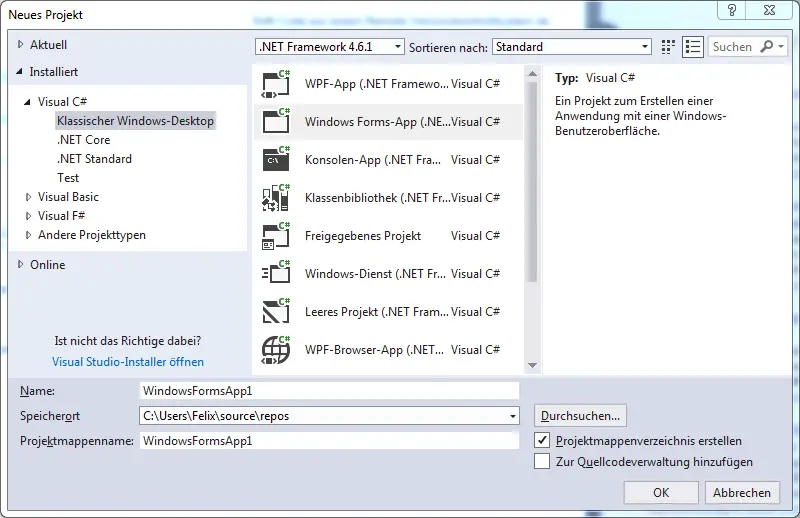Open the help question mark button
Screen dimensions: 800x518
[x=732, y=10]
